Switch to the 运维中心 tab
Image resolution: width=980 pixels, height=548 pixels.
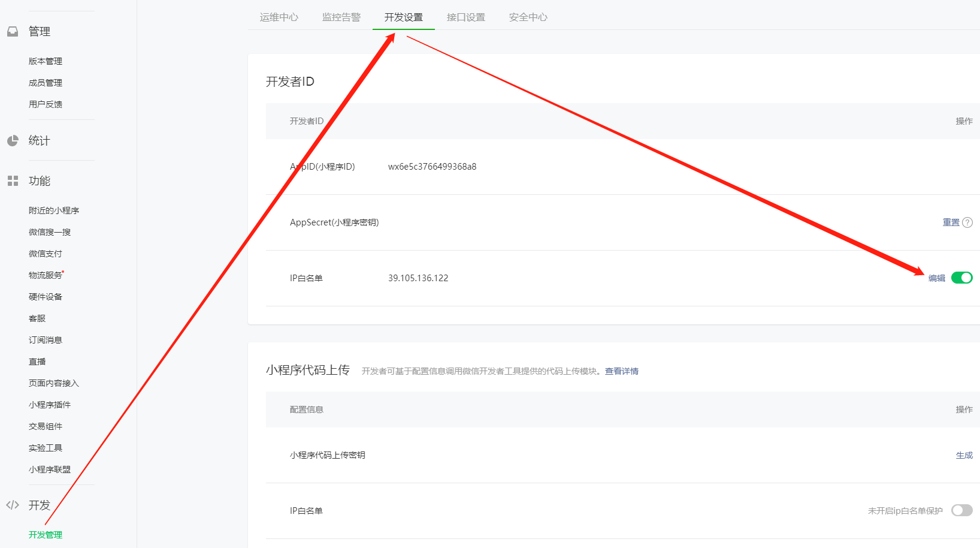(279, 17)
